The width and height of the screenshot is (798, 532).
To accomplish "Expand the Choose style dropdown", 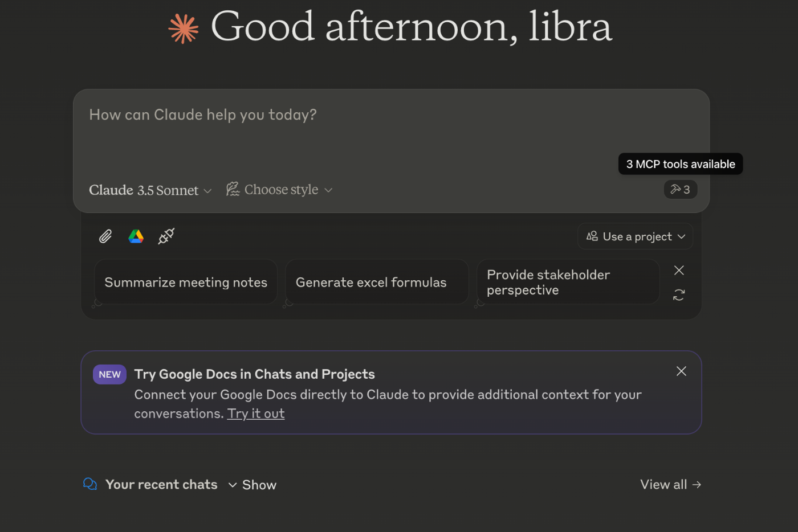I will point(279,190).
